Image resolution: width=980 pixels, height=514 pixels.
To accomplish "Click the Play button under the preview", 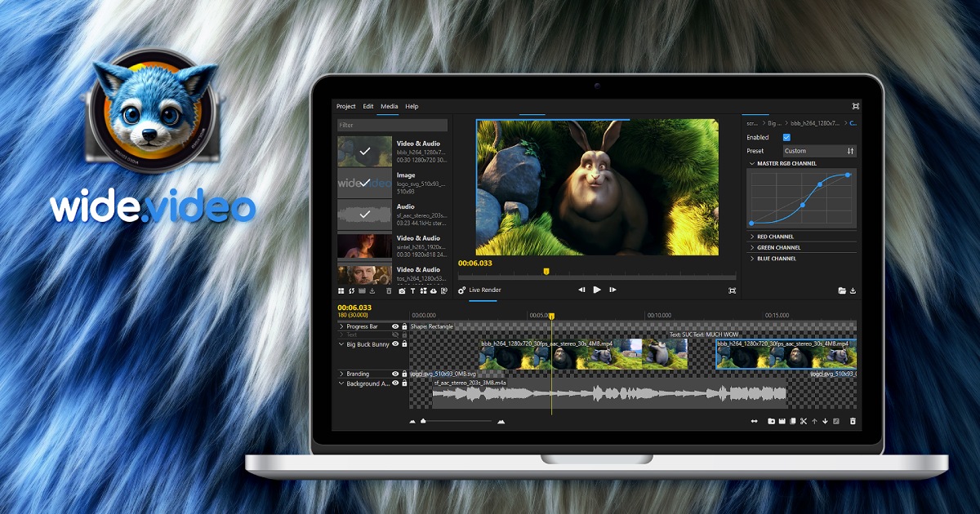I will point(597,290).
